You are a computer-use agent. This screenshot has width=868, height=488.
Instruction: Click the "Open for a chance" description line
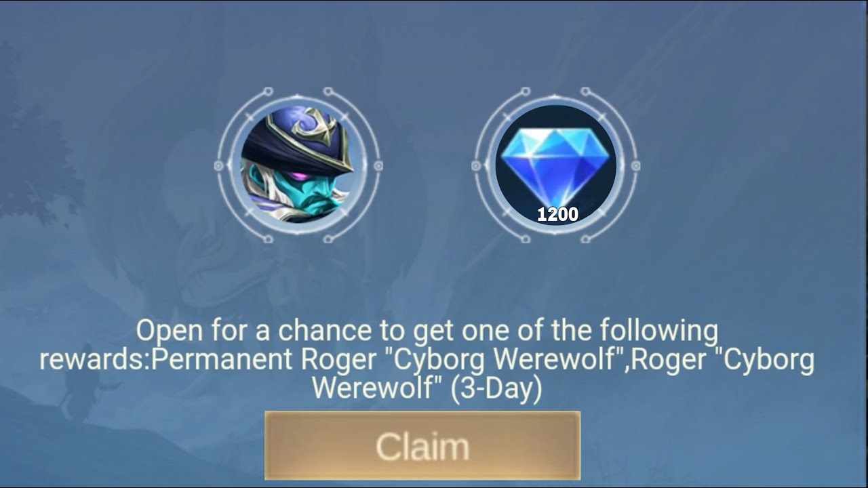(x=427, y=331)
